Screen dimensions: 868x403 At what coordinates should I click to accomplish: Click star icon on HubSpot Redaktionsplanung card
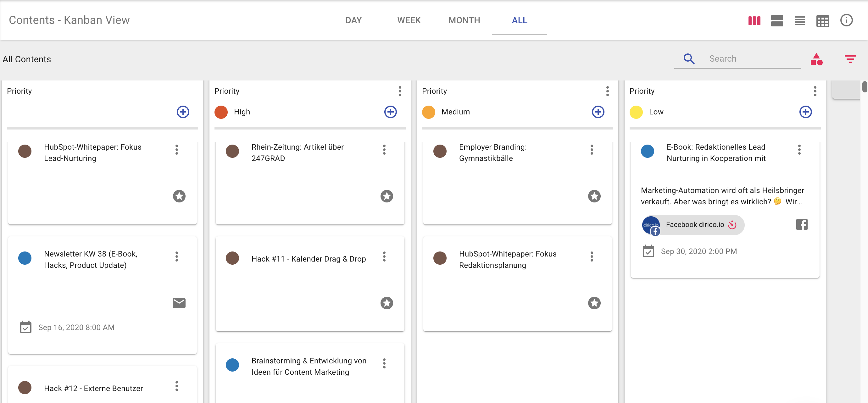[x=594, y=303]
